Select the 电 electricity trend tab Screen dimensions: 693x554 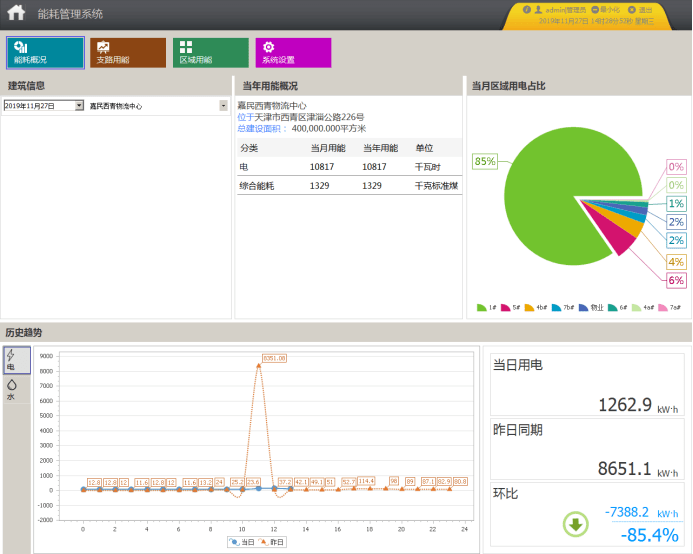pos(17,360)
